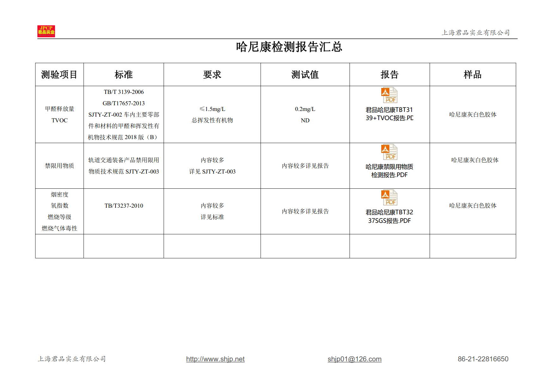Screen dimensions: 555x392
Task: Click the 详见 SJTY-ZT-003 requirement text
Action: point(212,171)
